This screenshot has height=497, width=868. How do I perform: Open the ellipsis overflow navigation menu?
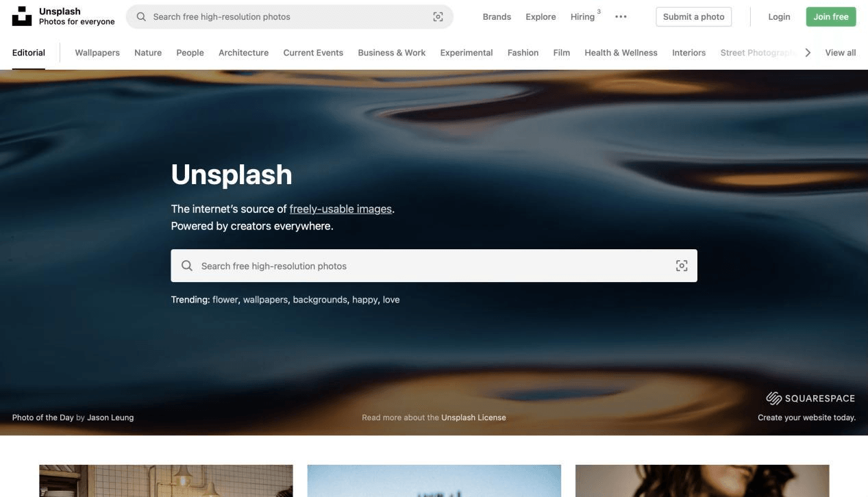(621, 16)
